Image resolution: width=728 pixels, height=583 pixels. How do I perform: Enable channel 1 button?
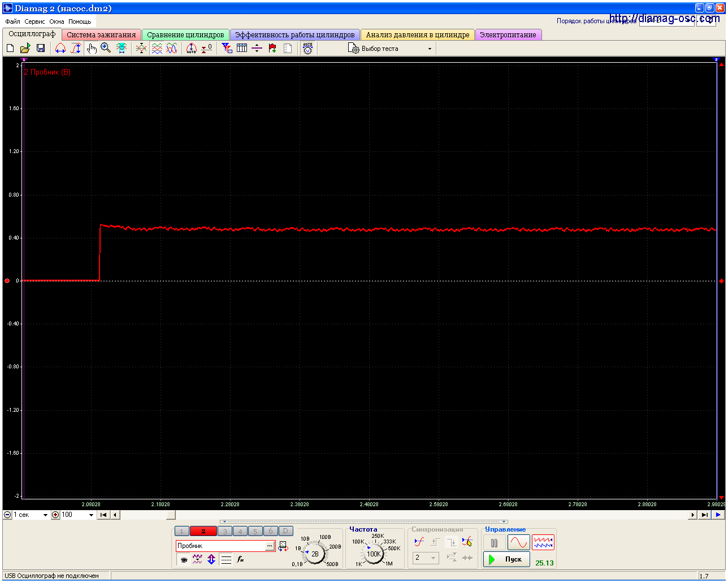[181, 531]
